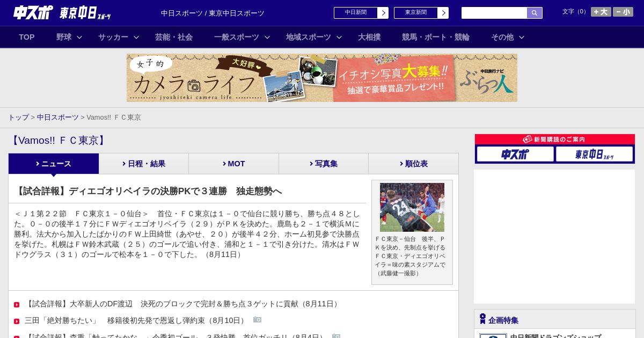Select the ニュース tab
Image resolution: width=644 pixels, height=338 pixels.
click(54, 164)
